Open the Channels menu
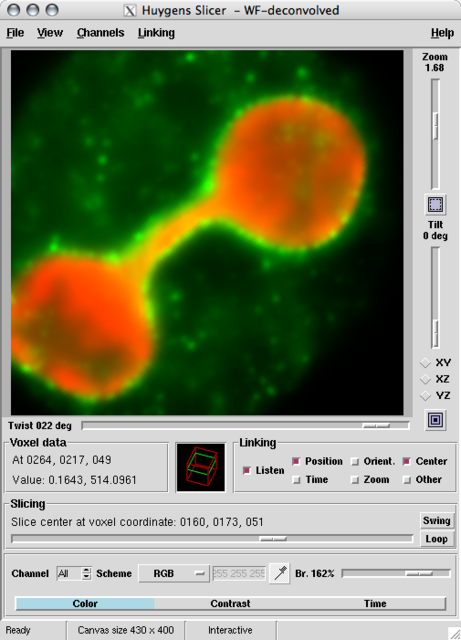461x640 pixels. click(x=100, y=33)
